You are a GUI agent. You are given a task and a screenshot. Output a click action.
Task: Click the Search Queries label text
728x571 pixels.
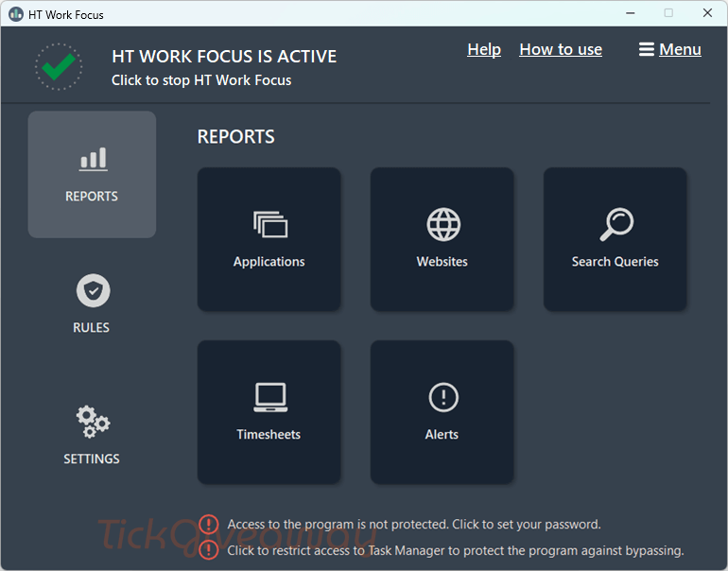(615, 262)
